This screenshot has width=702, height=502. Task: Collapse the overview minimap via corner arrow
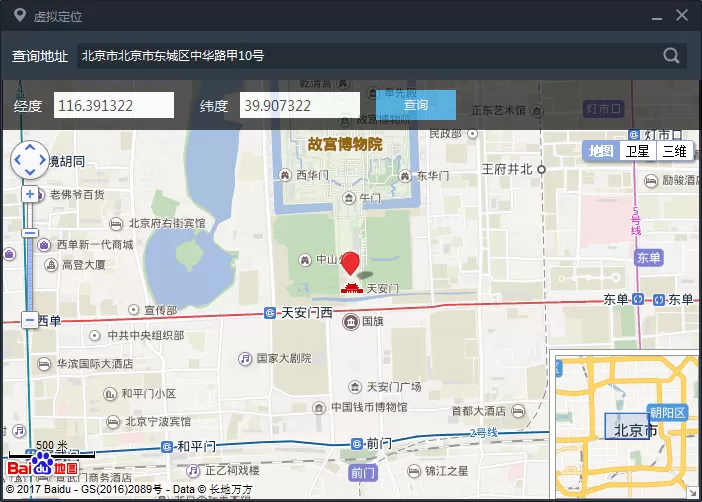click(692, 492)
